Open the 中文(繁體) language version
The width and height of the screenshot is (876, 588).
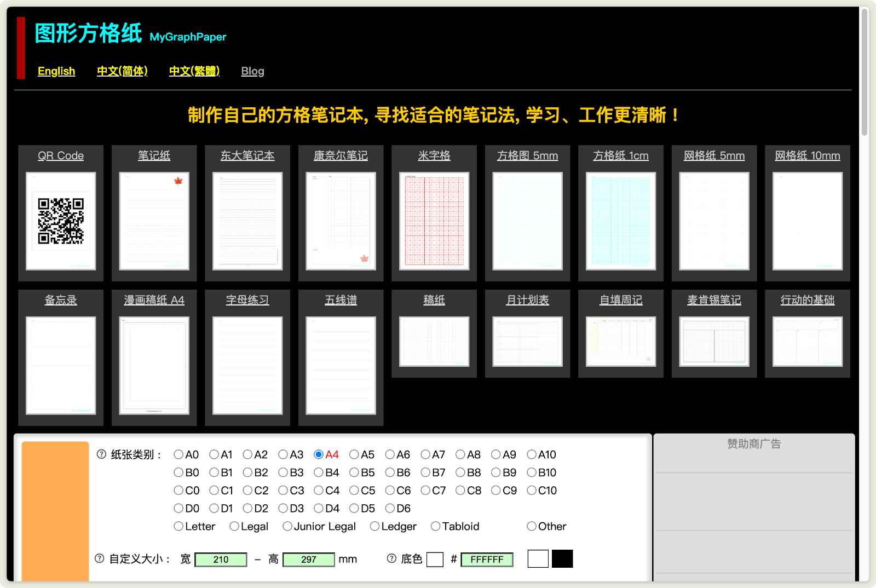coord(194,71)
